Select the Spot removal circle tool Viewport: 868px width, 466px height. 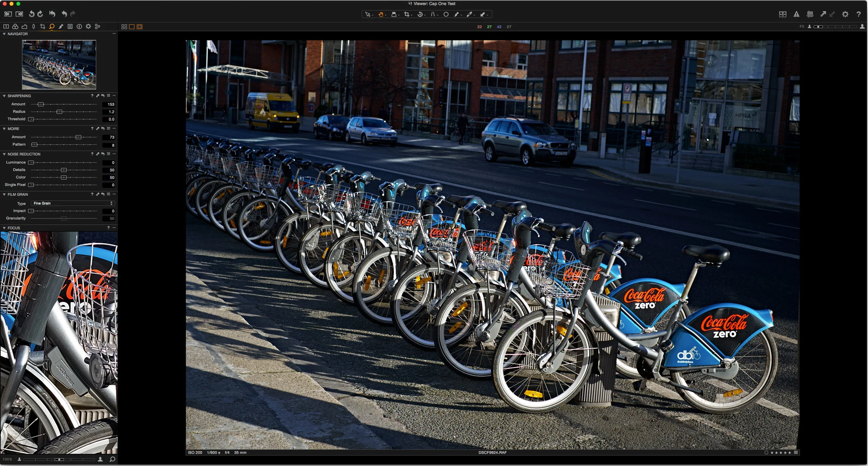[446, 14]
